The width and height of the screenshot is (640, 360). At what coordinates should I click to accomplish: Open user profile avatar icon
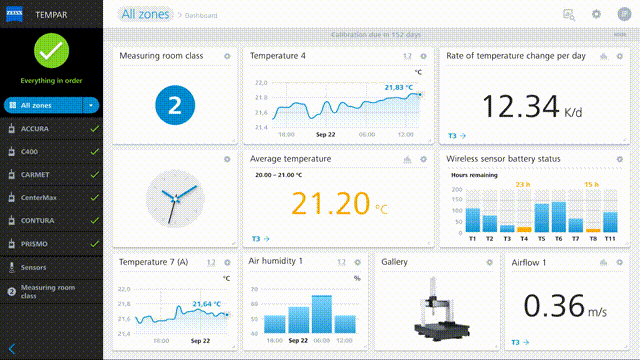(624, 14)
